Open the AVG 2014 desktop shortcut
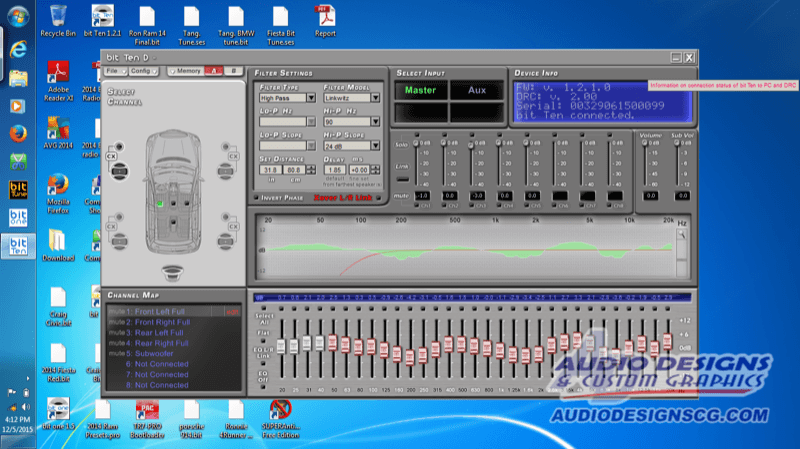The height and width of the screenshot is (449, 800). coord(58,133)
